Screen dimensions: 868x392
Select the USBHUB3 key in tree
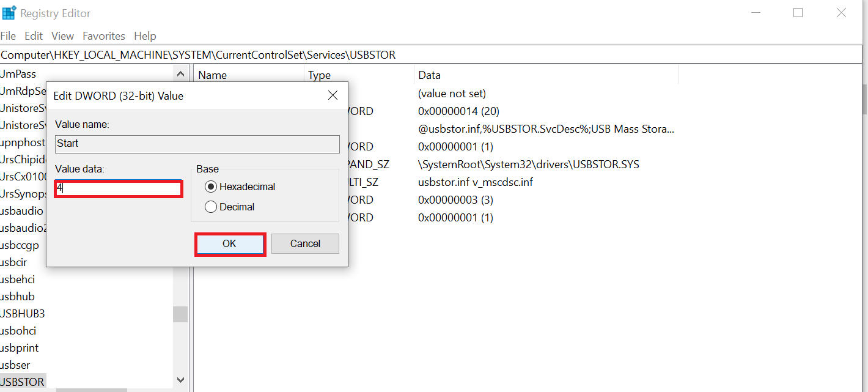(23, 314)
